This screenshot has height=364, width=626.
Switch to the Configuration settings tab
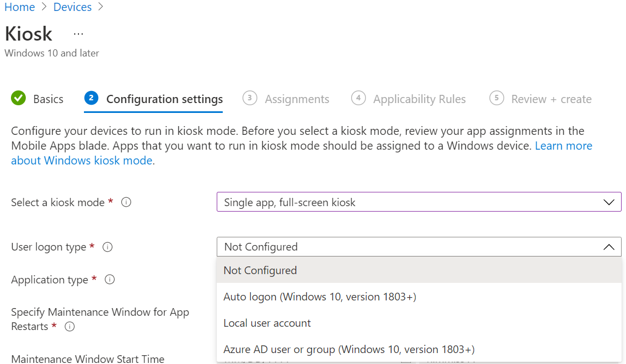(165, 99)
